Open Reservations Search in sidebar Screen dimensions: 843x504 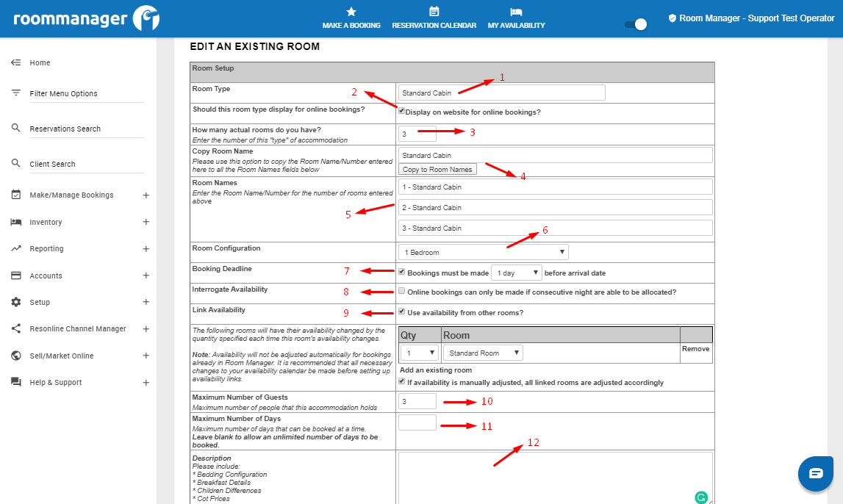87,129
